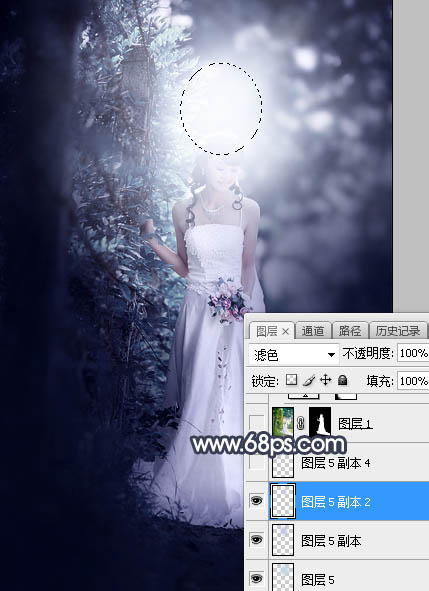The width and height of the screenshot is (429, 591).
Task: Switch to the 路径 tab
Action: tap(350, 331)
